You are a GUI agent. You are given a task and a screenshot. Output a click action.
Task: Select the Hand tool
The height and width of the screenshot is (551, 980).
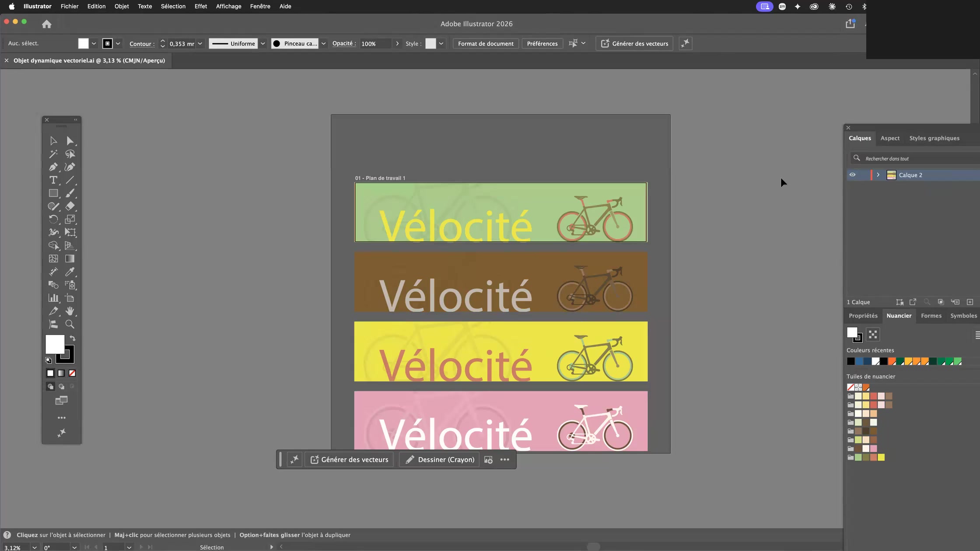pyautogui.click(x=70, y=311)
